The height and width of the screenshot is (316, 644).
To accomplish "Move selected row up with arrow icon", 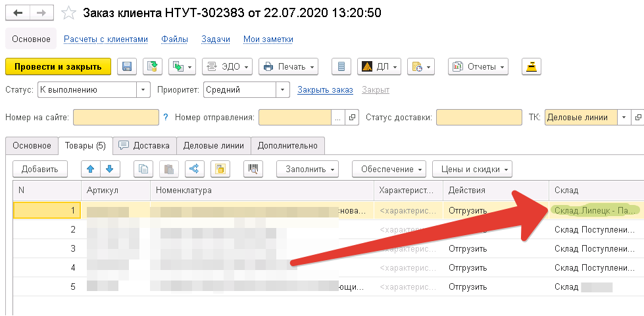I will pyautogui.click(x=91, y=169).
